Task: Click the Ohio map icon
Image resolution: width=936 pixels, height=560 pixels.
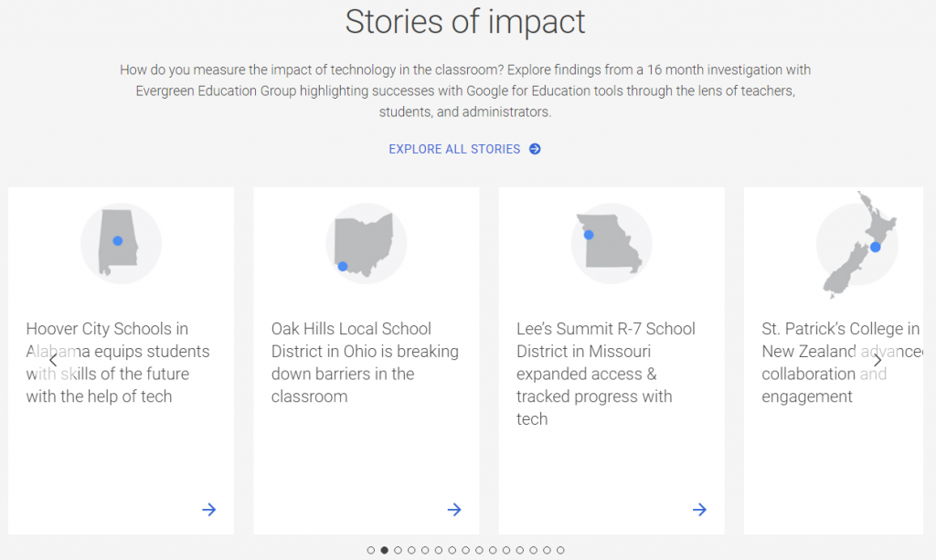Action: point(366,243)
